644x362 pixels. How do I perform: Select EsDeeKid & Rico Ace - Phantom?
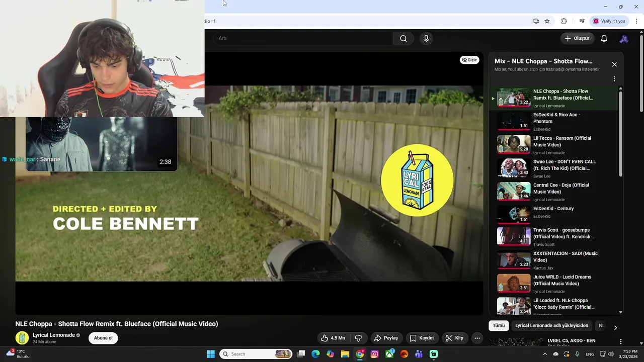[x=553, y=122]
